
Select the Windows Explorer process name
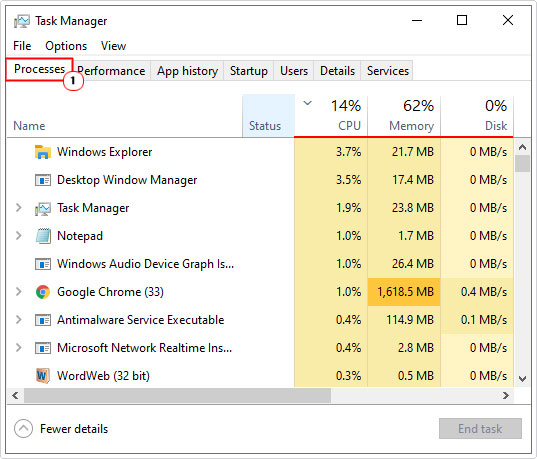pos(104,152)
